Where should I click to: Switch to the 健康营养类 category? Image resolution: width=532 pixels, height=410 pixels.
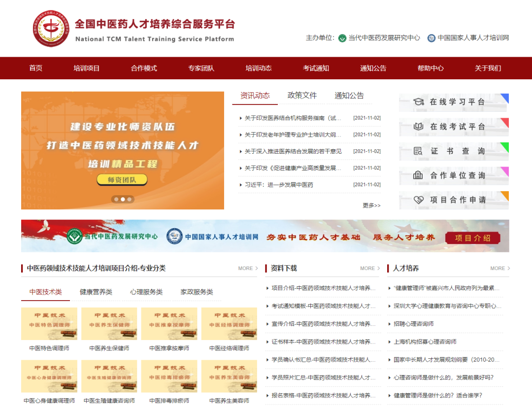[x=97, y=292]
